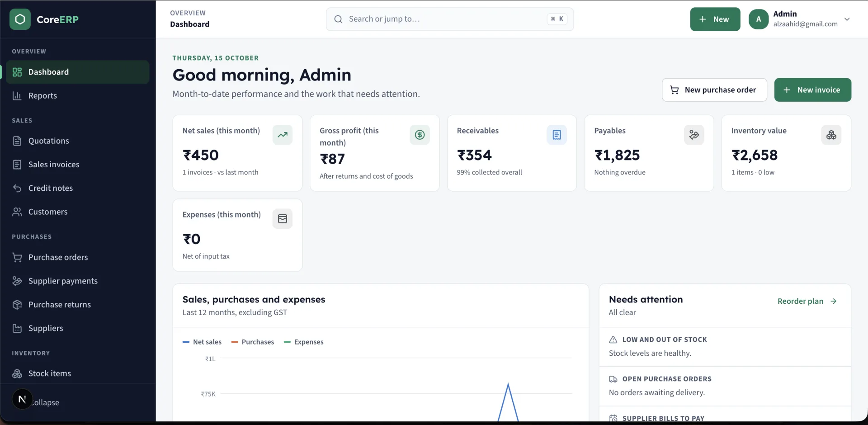Screen dimensions: 868x425
Task: Click the Net sales chart legend entry
Action: 202,342
